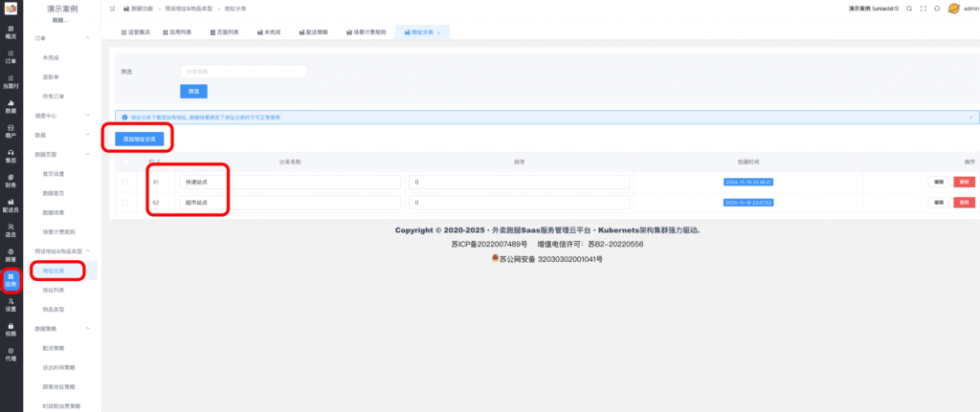Click the sort order field of row 61
The width and height of the screenshot is (980, 412).
click(x=520, y=183)
